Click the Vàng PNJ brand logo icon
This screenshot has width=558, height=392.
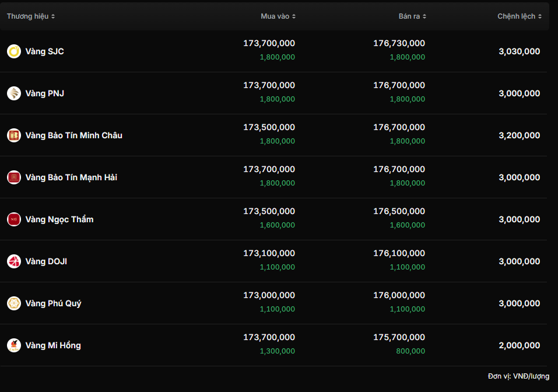click(14, 93)
